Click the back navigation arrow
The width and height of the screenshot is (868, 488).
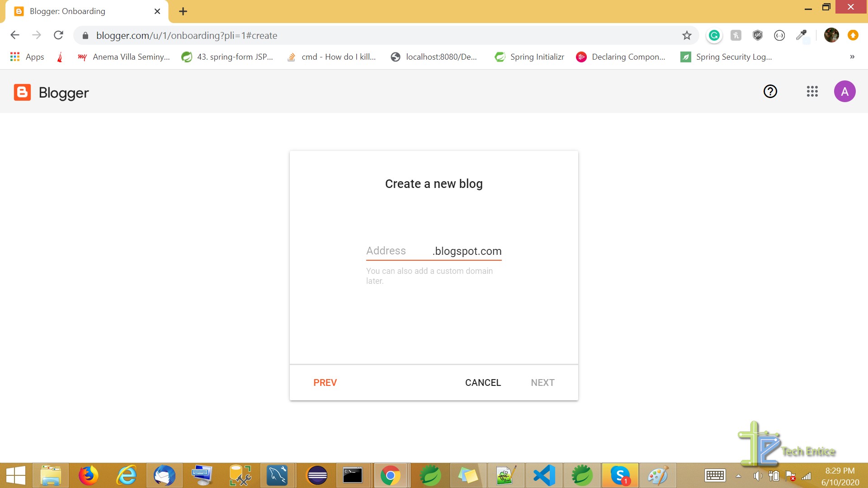(14, 35)
